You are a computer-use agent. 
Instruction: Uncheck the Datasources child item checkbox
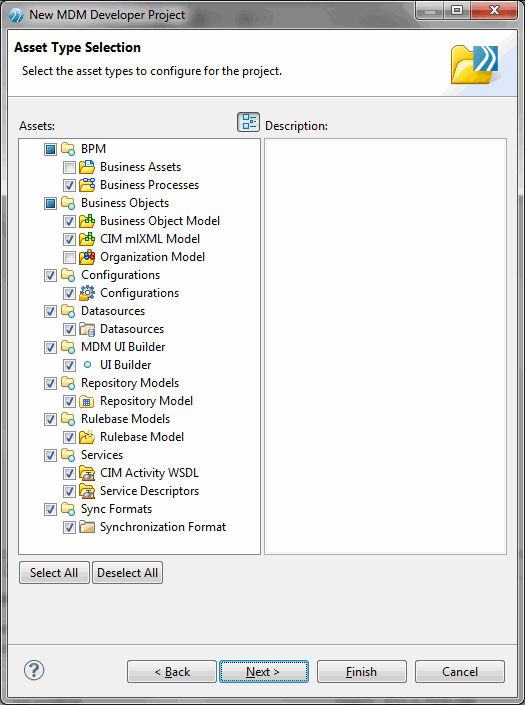tap(69, 329)
